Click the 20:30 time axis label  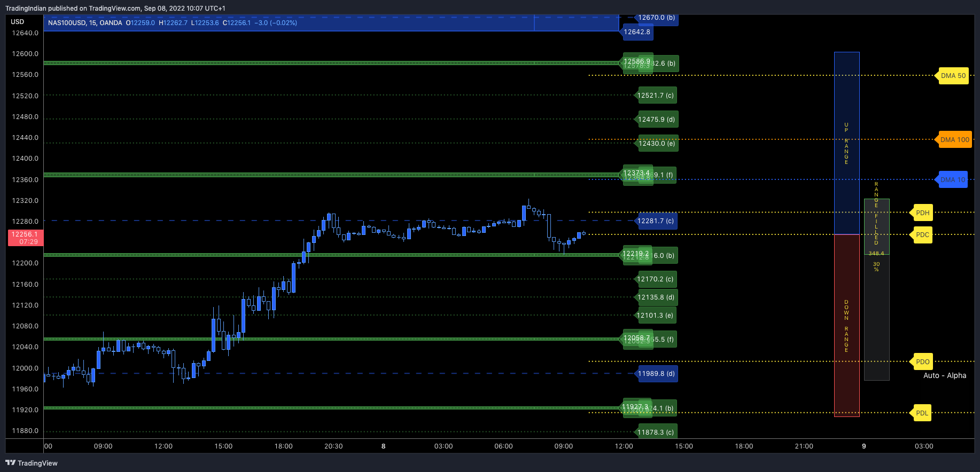[x=333, y=446]
